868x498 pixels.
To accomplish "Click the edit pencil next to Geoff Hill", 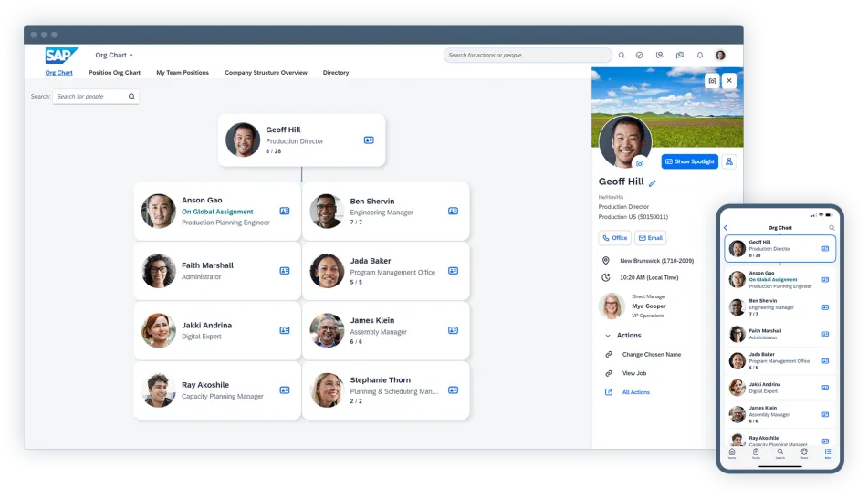I will (653, 183).
